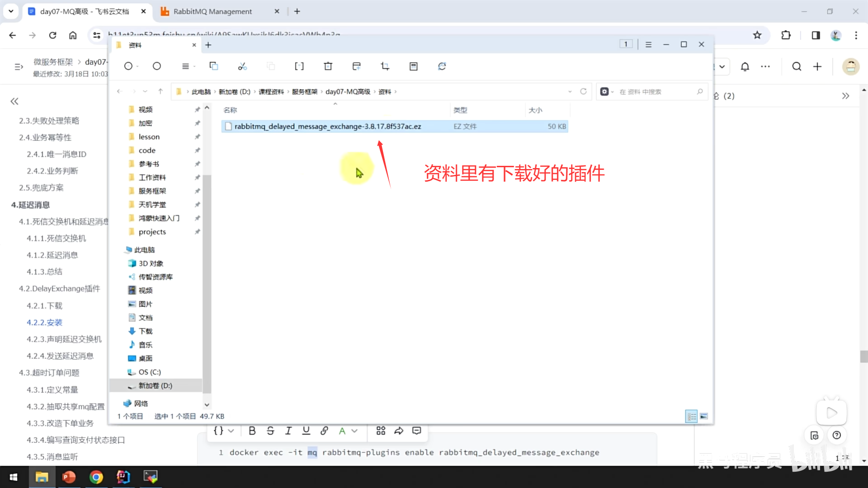Viewport: 868px width, 488px height.
Task: Click the Copy icon in explorer toolbar
Action: pos(213,66)
